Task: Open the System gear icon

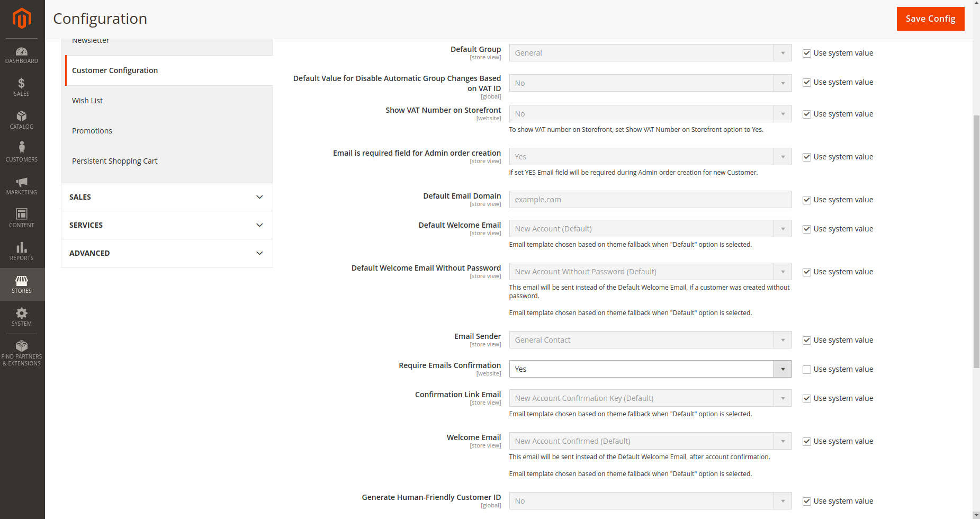Action: [22, 313]
